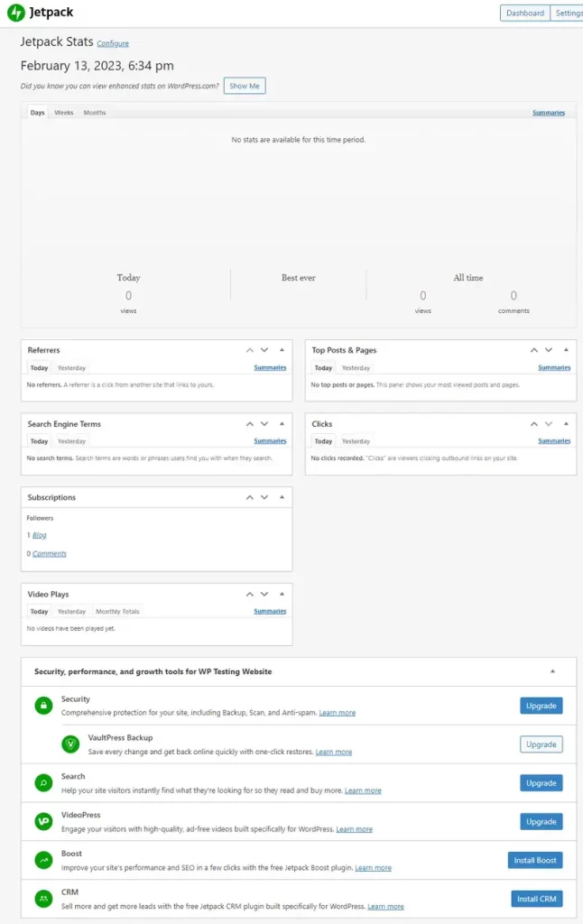Move Search Engine Terms panel up
Image resolution: width=583 pixels, height=924 pixels.
(250, 424)
